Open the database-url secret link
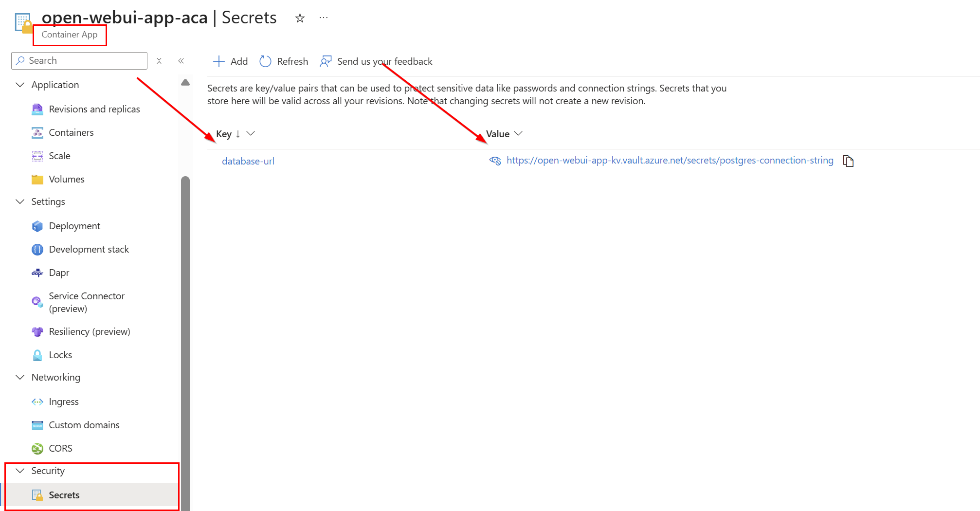Image resolution: width=980 pixels, height=511 pixels. [x=248, y=161]
